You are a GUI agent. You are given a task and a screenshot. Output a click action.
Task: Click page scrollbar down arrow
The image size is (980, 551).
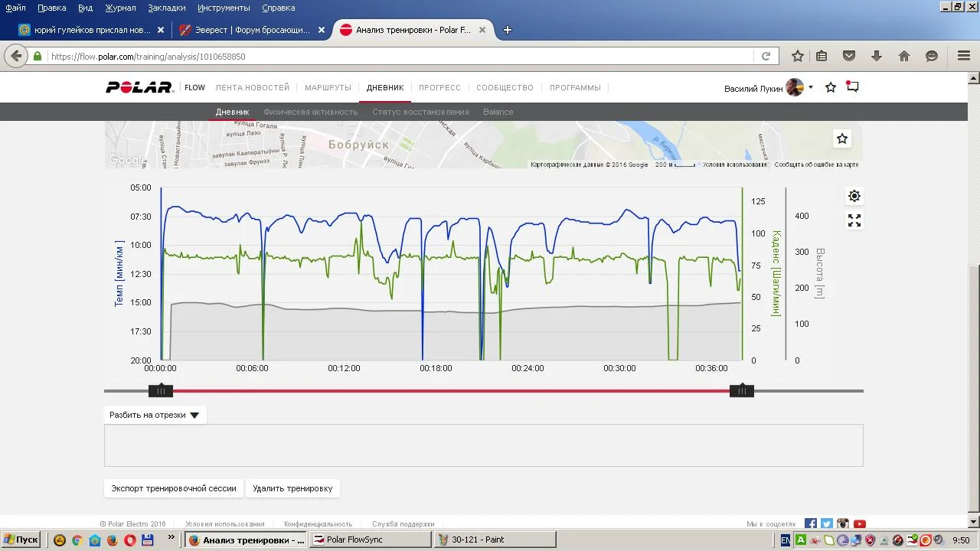click(x=973, y=523)
